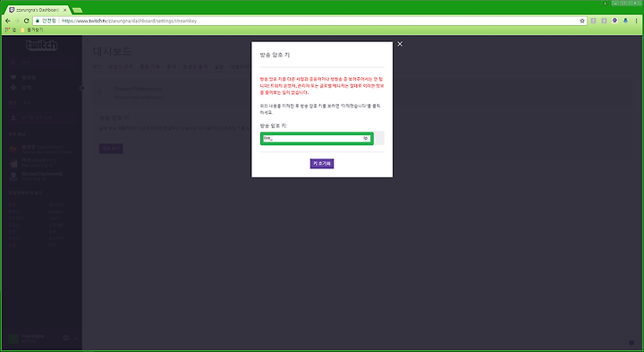644x352 pixels.
Task: Open the Chrome three-dot menu
Action: [637, 21]
